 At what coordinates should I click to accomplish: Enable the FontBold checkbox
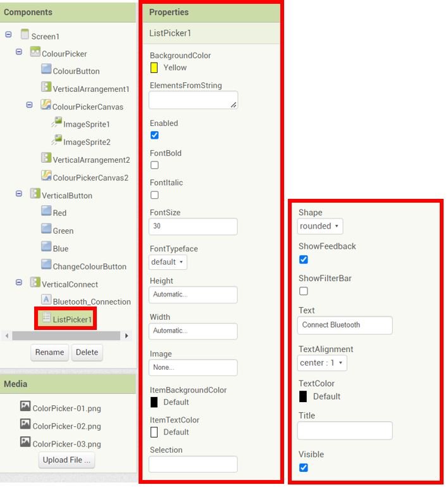[154, 165]
